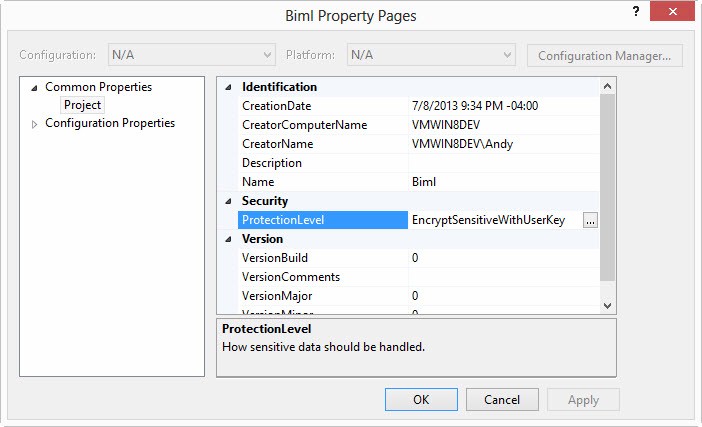
Task: Collapse the Identification property category
Action: point(227,87)
